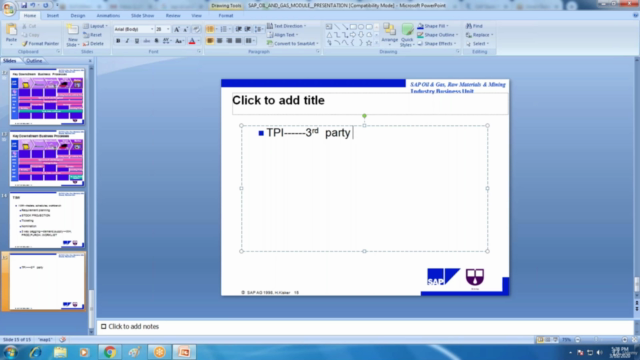Apply the red font color
Viewport: 640px width, 360px height.
[192, 41]
